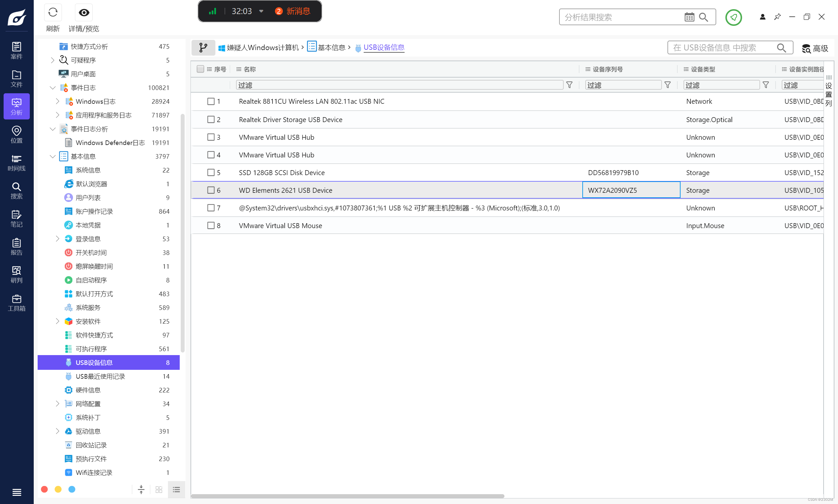Click the red color dot at bottom

[x=44, y=489]
